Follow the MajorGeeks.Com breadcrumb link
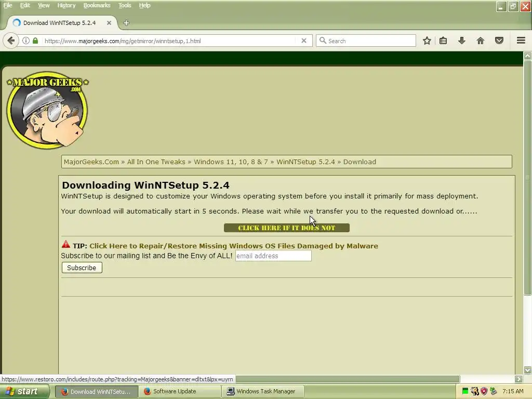 [x=91, y=162]
